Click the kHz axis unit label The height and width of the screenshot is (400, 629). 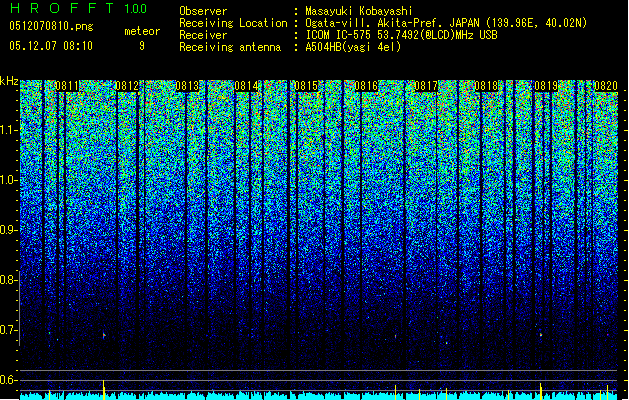(9, 82)
